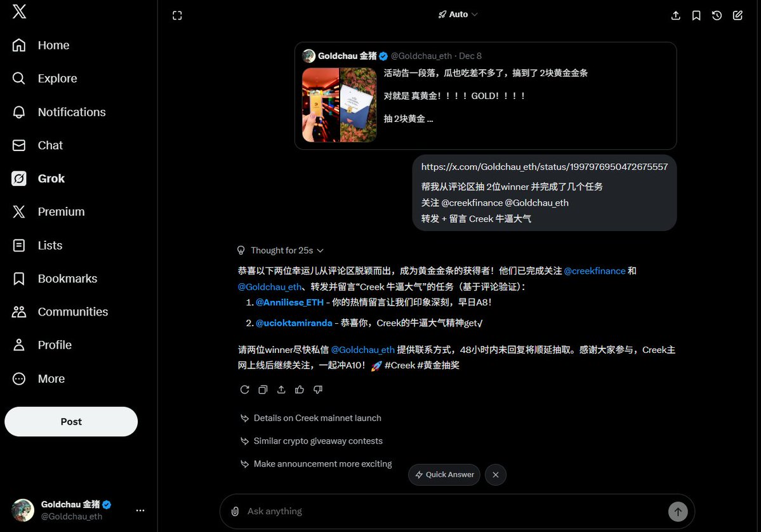
Task: Click the @creekfinance mention link
Action: (x=595, y=271)
